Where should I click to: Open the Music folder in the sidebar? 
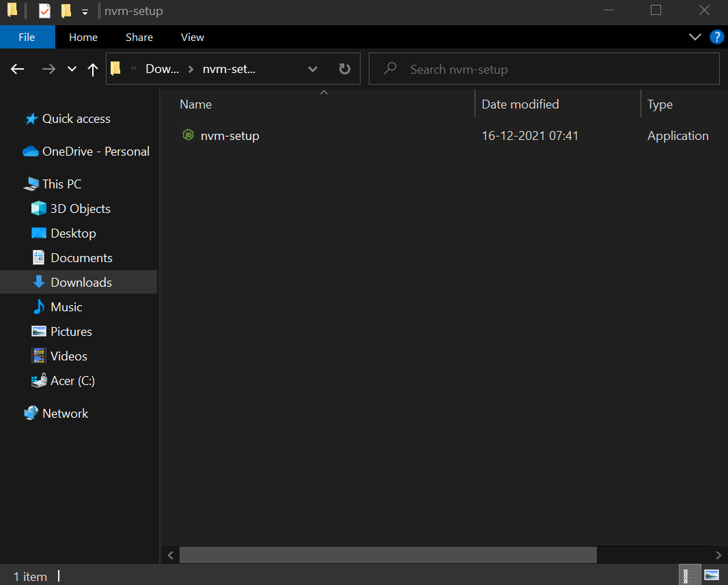pyautogui.click(x=66, y=306)
